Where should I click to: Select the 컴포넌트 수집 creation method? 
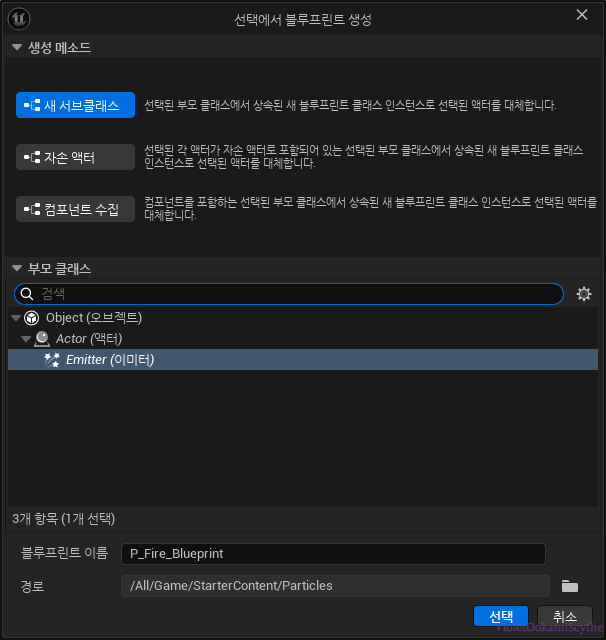[x=75, y=209]
